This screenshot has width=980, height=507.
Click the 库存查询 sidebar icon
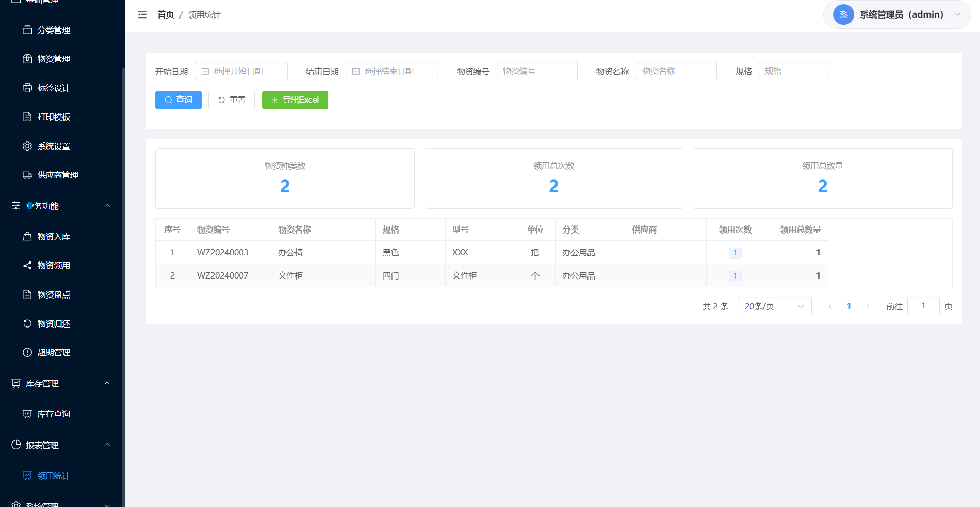(27, 414)
